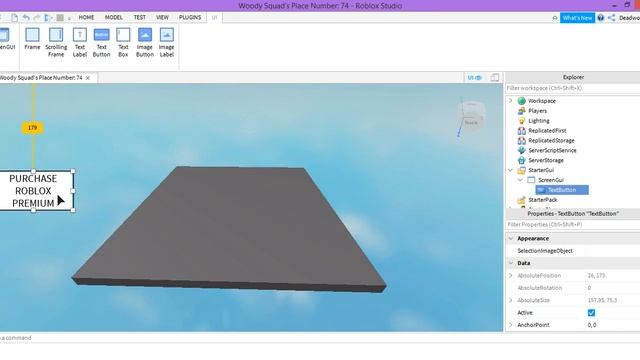640x360 pixels.
Task: Uncheck the Active property checkbox
Action: [591, 313]
